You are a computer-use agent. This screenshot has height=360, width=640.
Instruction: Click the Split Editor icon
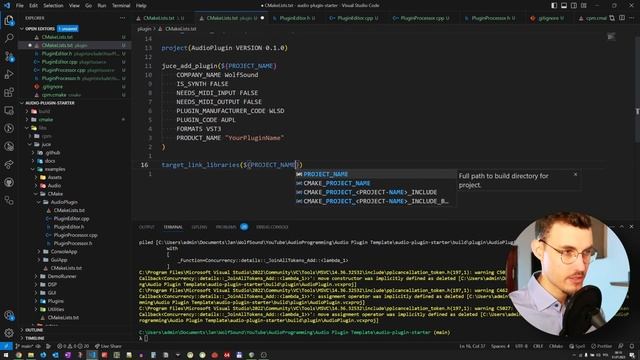point(622,18)
